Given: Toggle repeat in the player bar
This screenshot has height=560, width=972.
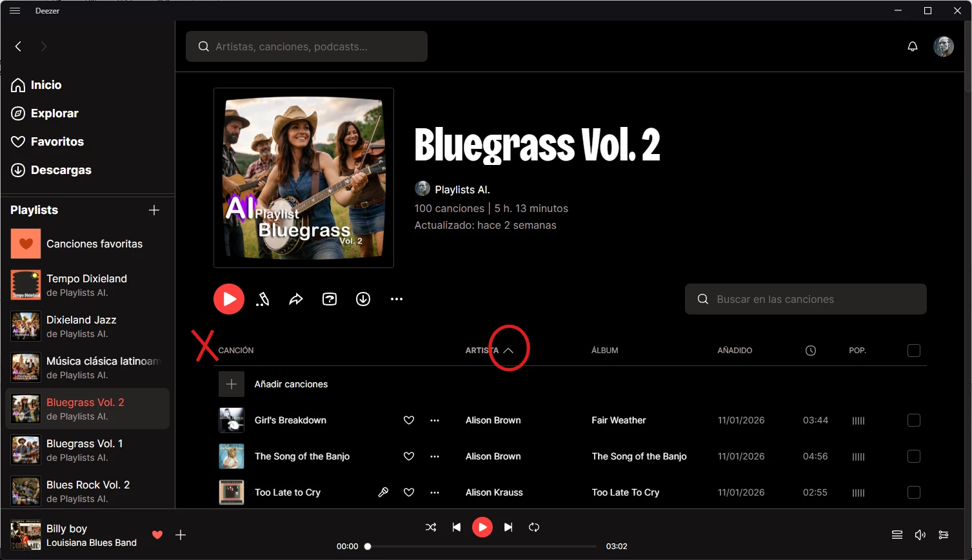Looking at the screenshot, I should click(534, 527).
